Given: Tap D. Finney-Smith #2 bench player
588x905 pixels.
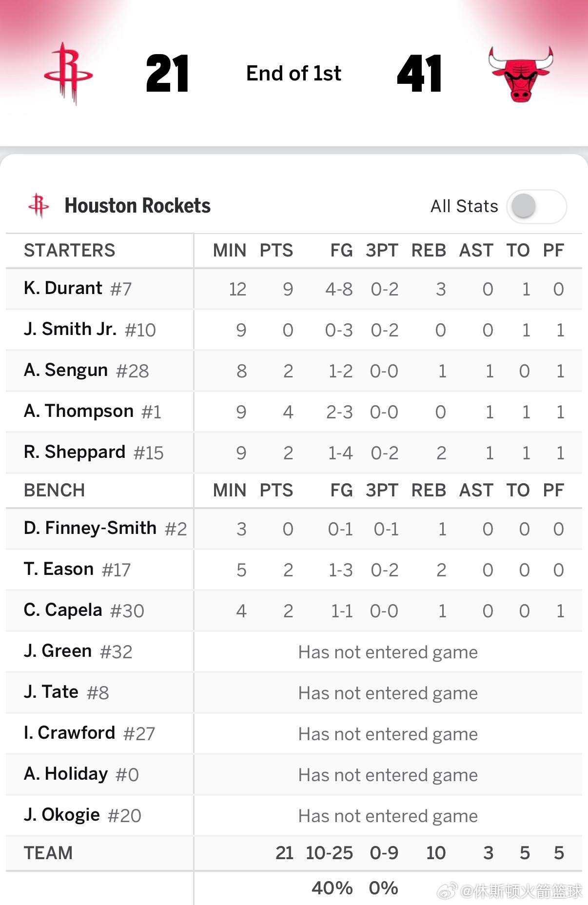Looking at the screenshot, I should (x=105, y=529).
